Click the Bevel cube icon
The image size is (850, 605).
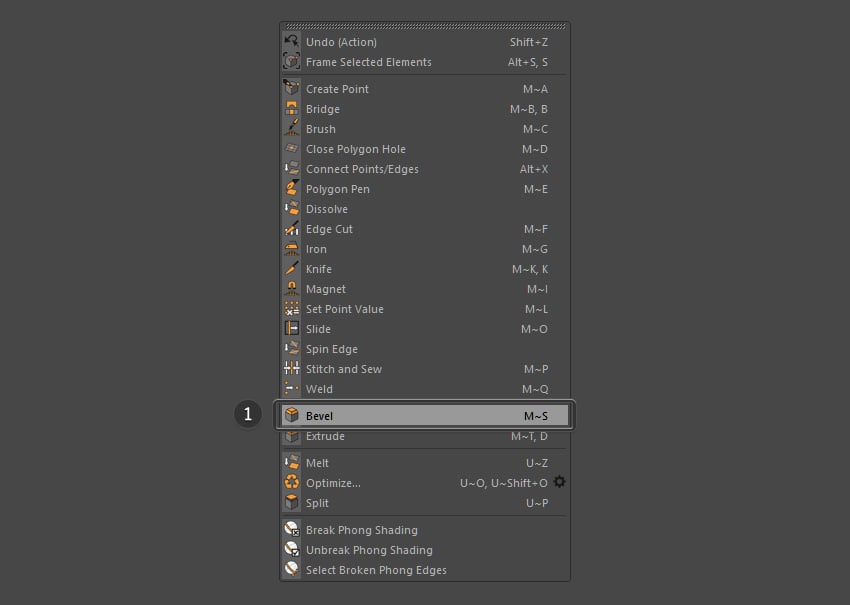click(x=291, y=415)
